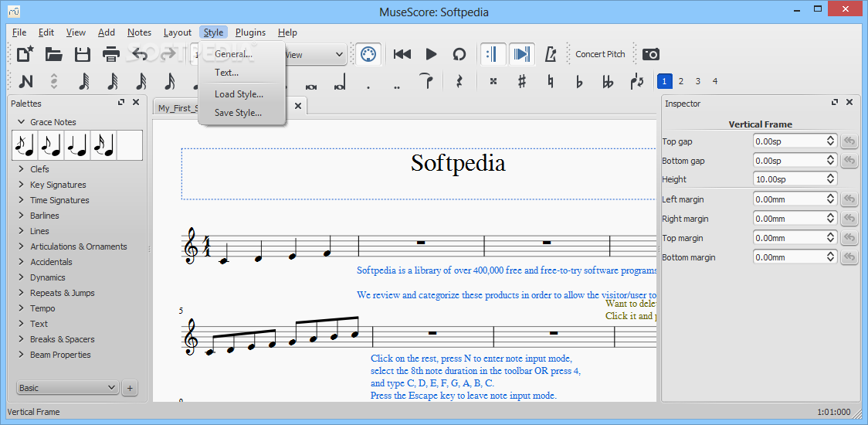Expand the Time Signatures palette
The width and height of the screenshot is (868, 425).
(x=21, y=200)
